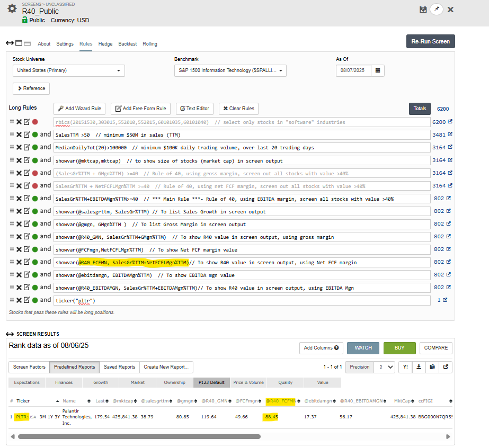The width and height of the screenshot is (489, 448).
Task: Click the save screen floppy disk icon
Action: tap(423, 10)
